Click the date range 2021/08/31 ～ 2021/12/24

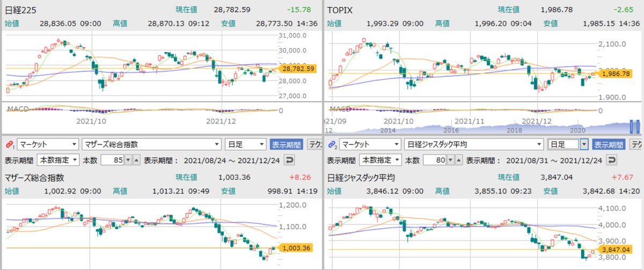pos(553,160)
